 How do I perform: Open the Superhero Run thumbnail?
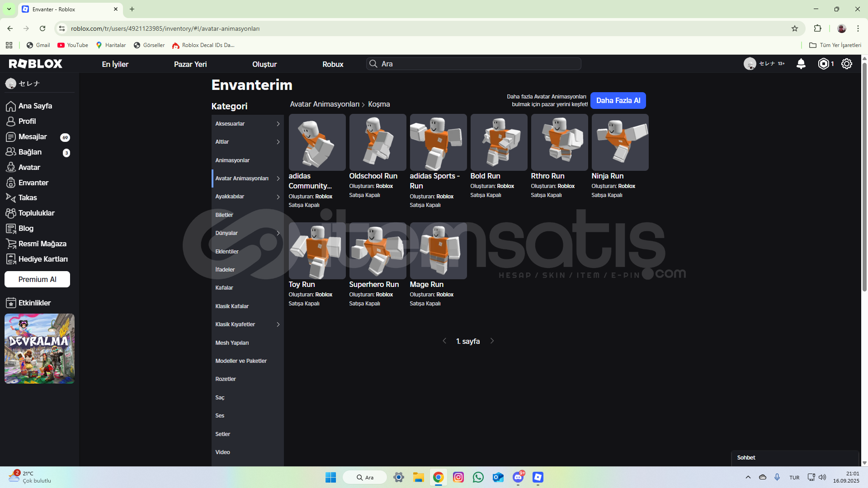pos(377,251)
